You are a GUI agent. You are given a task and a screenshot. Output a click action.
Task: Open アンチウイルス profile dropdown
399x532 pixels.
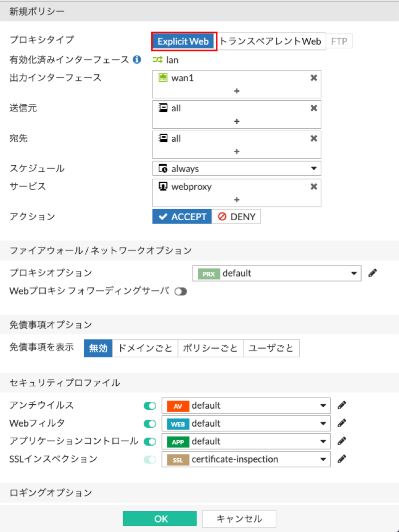point(246,405)
